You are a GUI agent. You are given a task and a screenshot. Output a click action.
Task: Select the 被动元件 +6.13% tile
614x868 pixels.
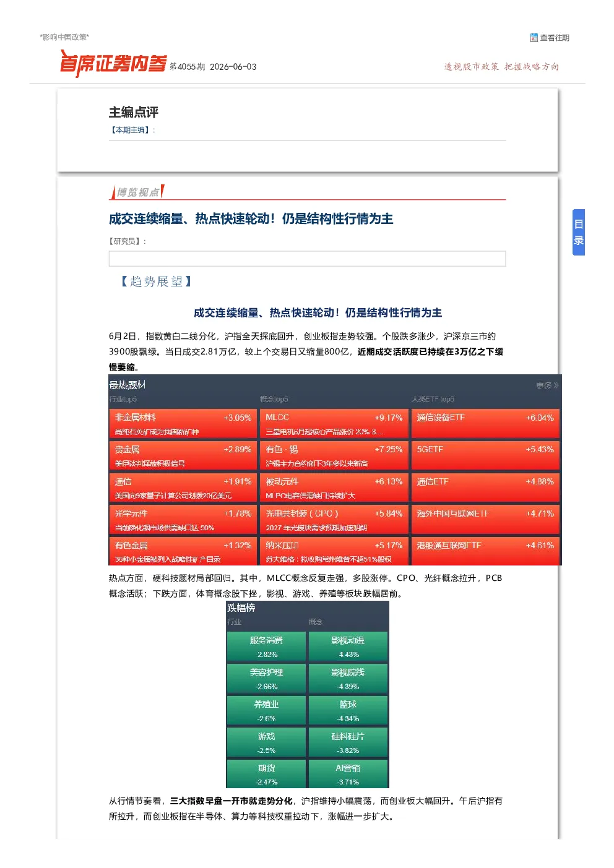(x=334, y=488)
